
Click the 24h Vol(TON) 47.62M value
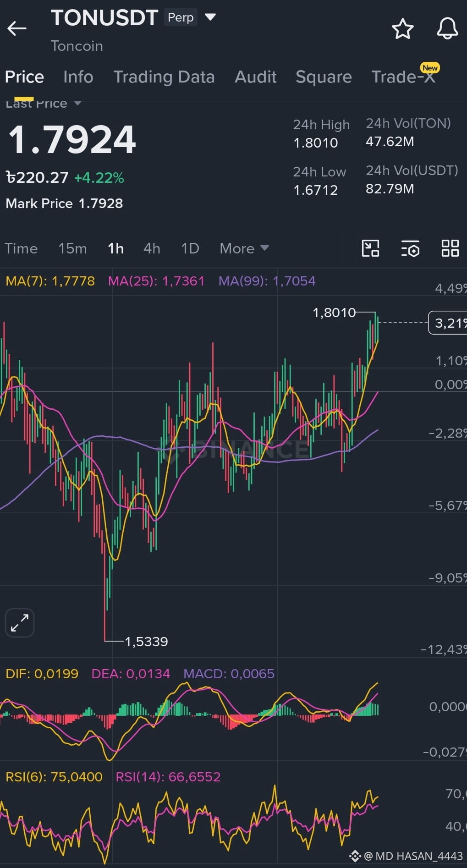[x=390, y=142]
